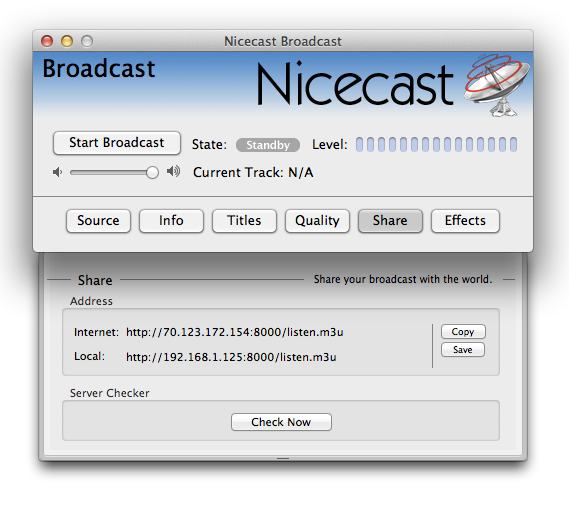This screenshot has height=507, width=569.
Task: Click the Nicecast satellite dish logo
Action: (x=496, y=85)
